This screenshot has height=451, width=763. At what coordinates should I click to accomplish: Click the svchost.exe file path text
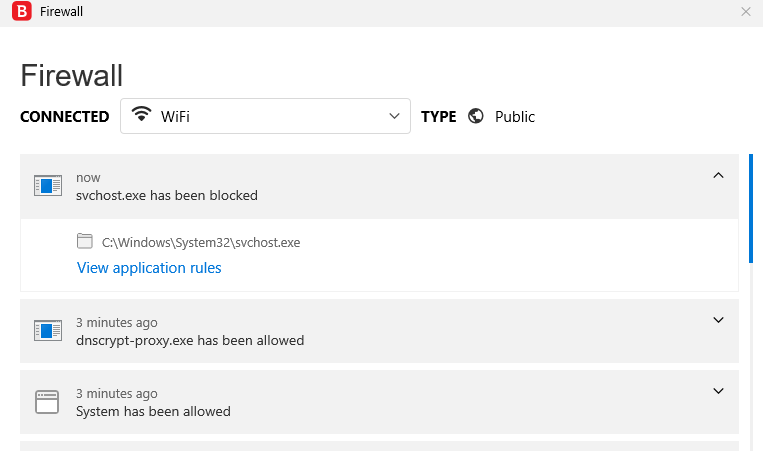(201, 242)
